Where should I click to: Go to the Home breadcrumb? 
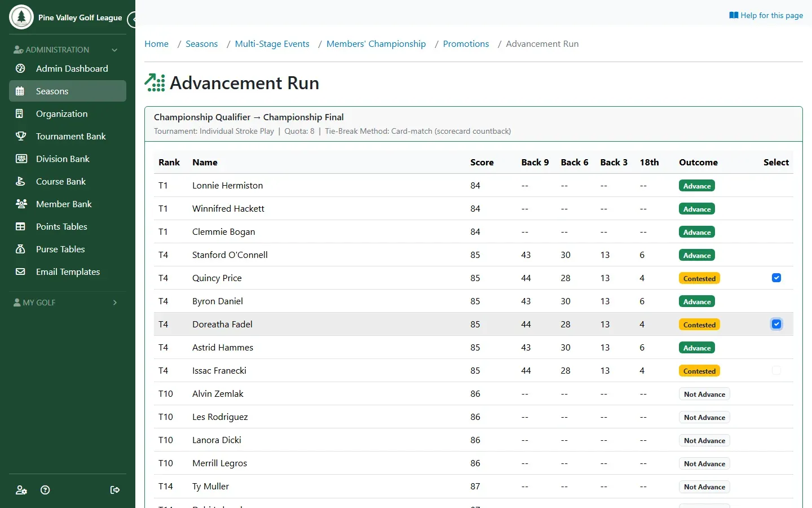156,44
